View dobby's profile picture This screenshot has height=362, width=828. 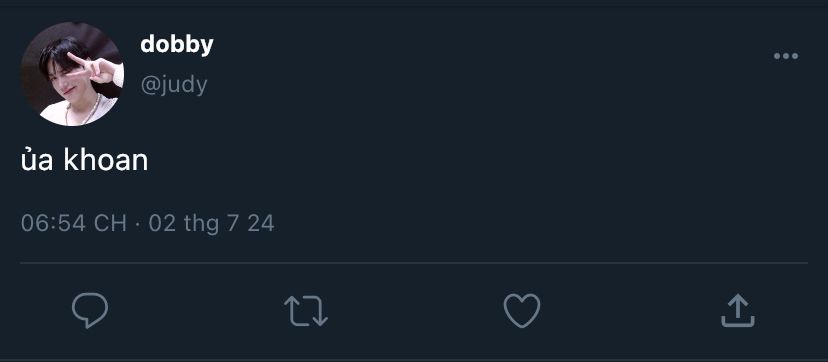(x=72, y=74)
